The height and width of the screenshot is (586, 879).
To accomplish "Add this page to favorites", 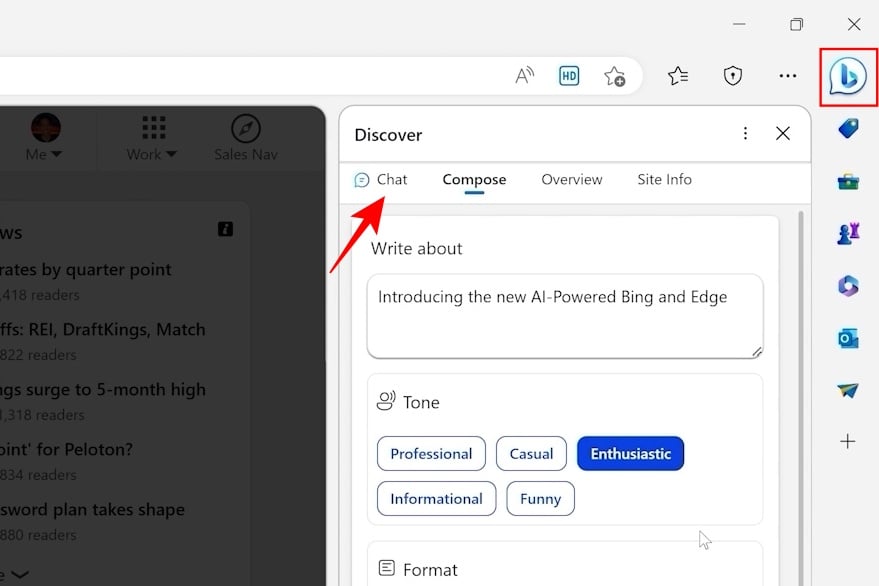I will coord(614,76).
